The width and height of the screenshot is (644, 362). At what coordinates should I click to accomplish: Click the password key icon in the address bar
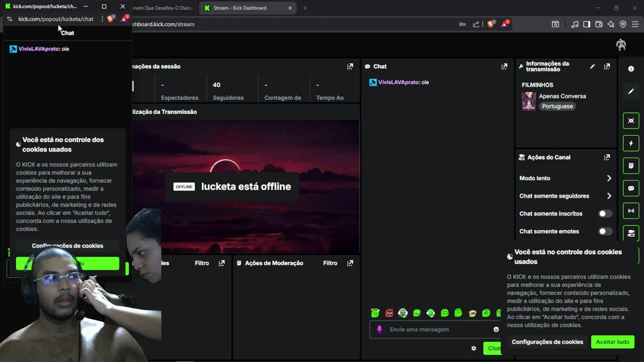point(462,24)
